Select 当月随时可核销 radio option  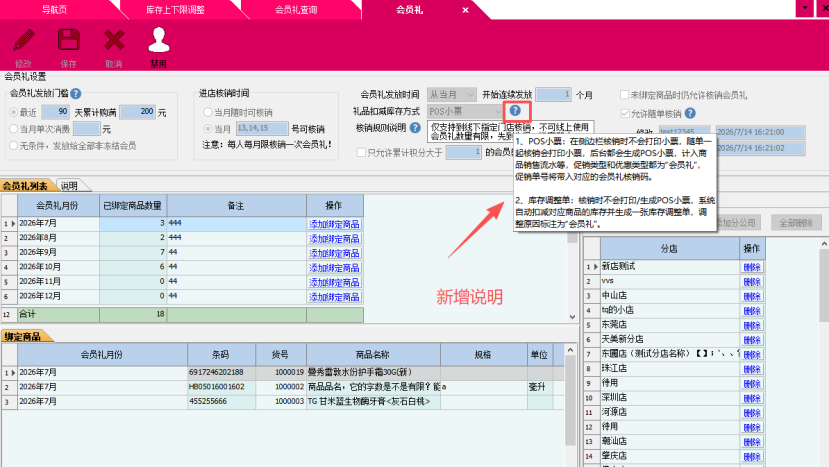coord(208,112)
